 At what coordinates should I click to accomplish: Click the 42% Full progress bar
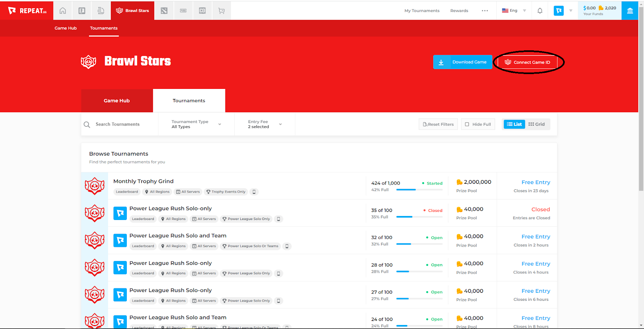419,190
